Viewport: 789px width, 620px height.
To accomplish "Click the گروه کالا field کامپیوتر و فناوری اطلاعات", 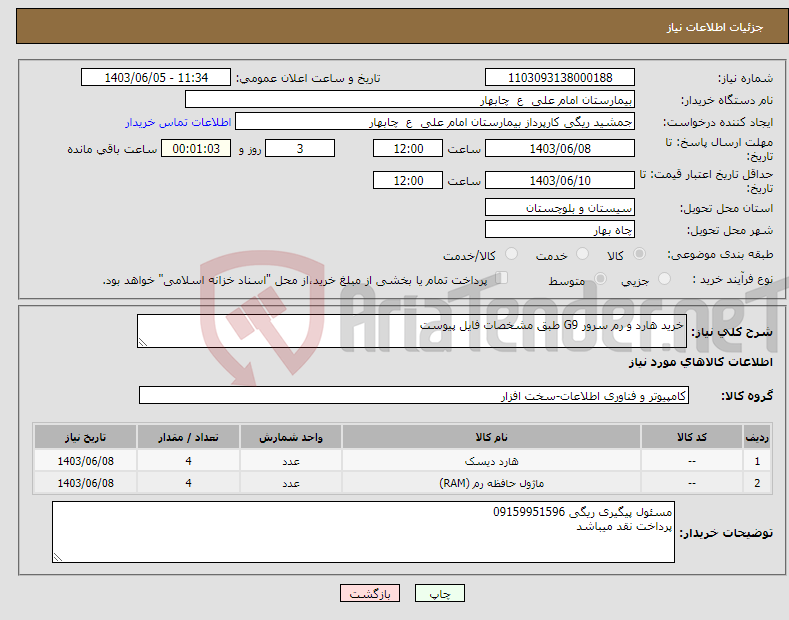I will click(414, 396).
